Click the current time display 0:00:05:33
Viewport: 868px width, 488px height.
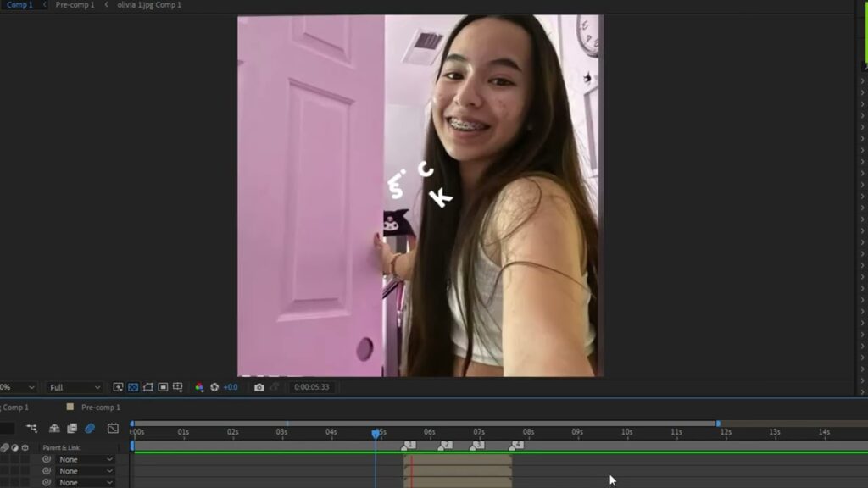(311, 387)
